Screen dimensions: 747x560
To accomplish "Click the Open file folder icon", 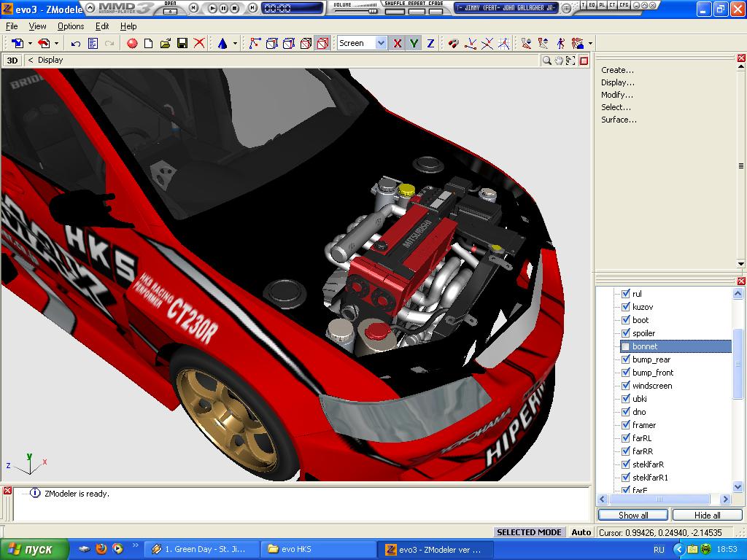I will [166, 44].
